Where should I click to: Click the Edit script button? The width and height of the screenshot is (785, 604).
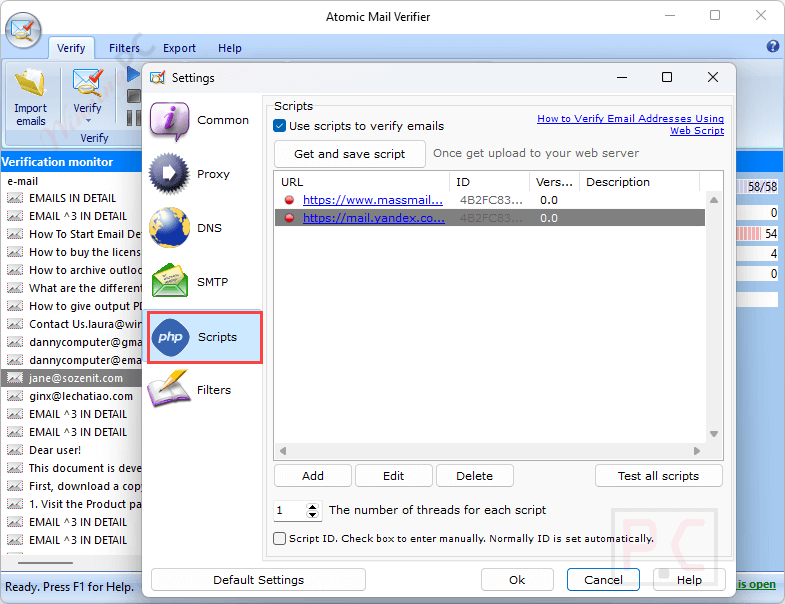tap(394, 476)
